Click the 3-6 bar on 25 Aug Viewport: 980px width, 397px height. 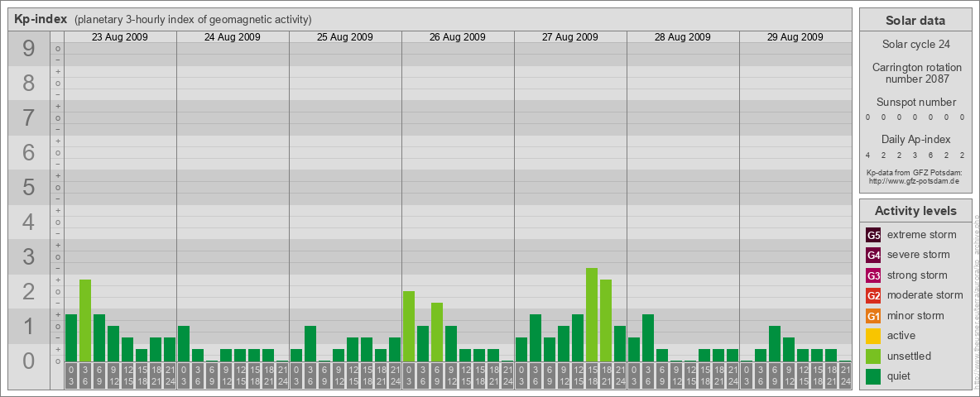click(x=310, y=344)
